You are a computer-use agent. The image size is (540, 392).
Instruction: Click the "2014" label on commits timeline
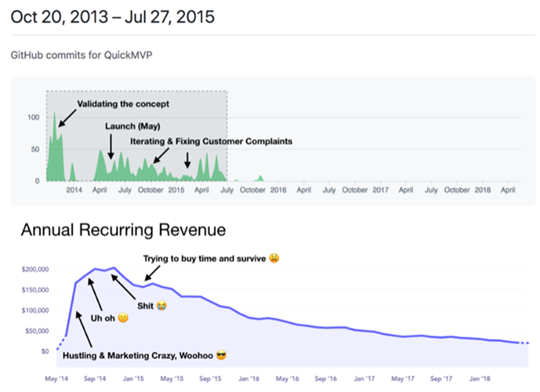coord(74,190)
